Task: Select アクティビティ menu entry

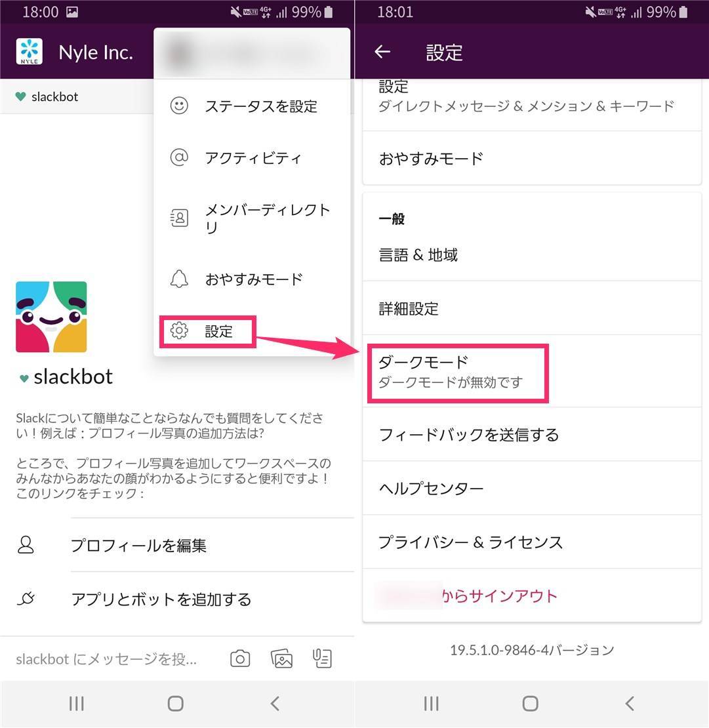Action: point(252,157)
